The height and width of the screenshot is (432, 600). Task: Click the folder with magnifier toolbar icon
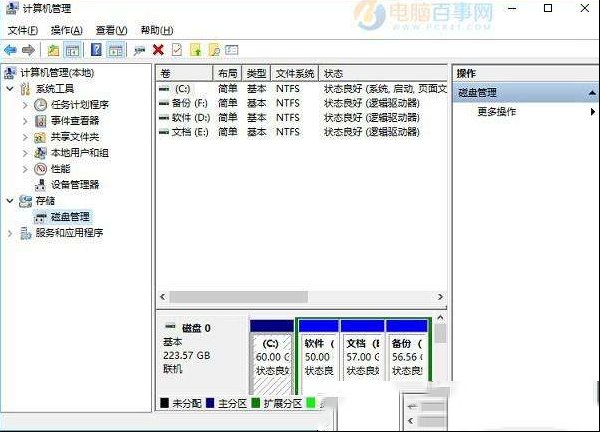[x=214, y=50]
